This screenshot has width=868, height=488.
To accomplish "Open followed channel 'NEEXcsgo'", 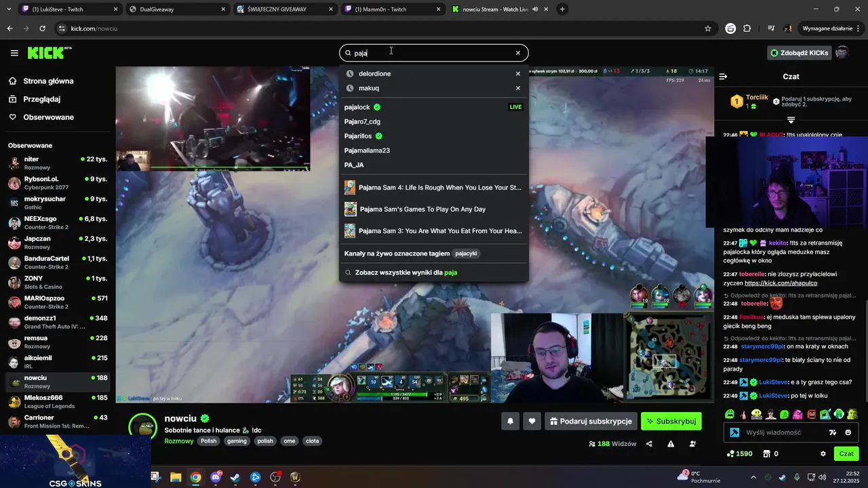I will click(x=57, y=223).
